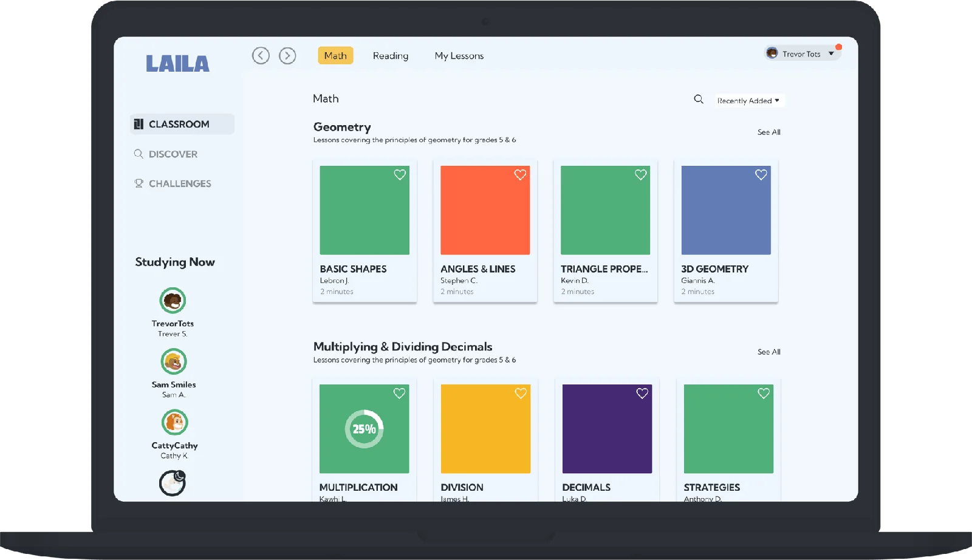Click the CattyCathy name label

pyautogui.click(x=174, y=446)
